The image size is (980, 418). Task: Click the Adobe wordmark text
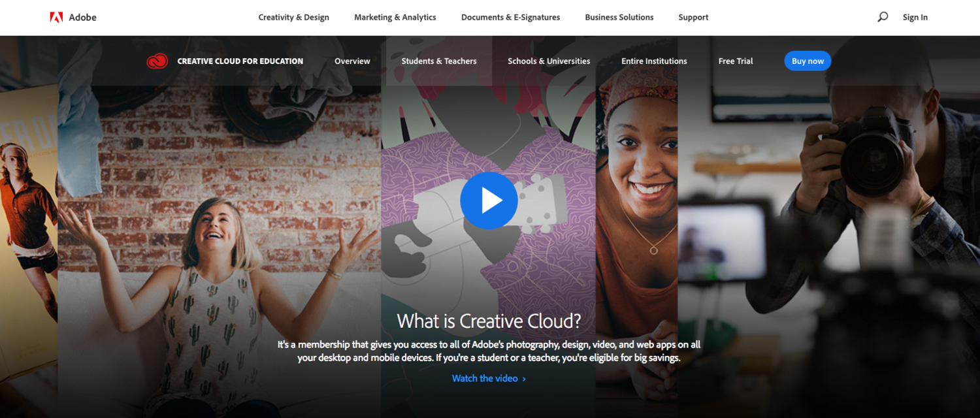[82, 18]
